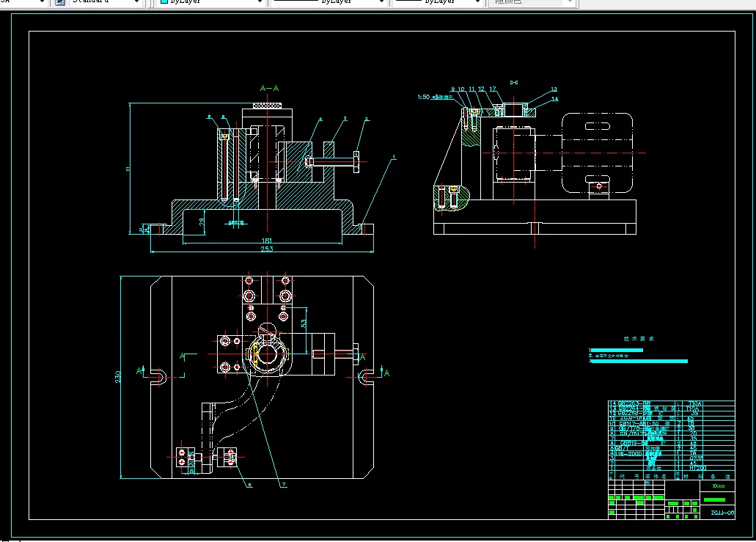
Task: Select the 230 vertical dimension text
Action: [117, 376]
